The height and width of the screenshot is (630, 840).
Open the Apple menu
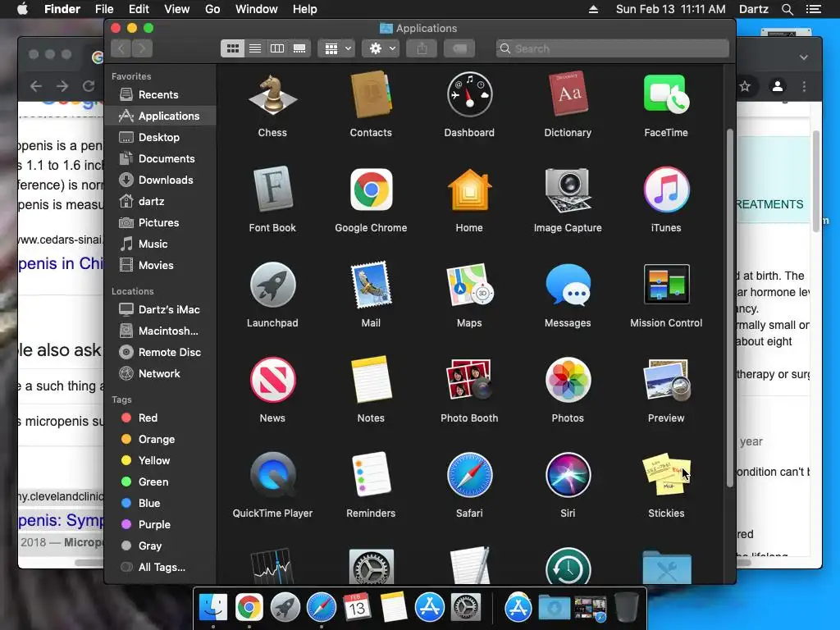click(22, 9)
